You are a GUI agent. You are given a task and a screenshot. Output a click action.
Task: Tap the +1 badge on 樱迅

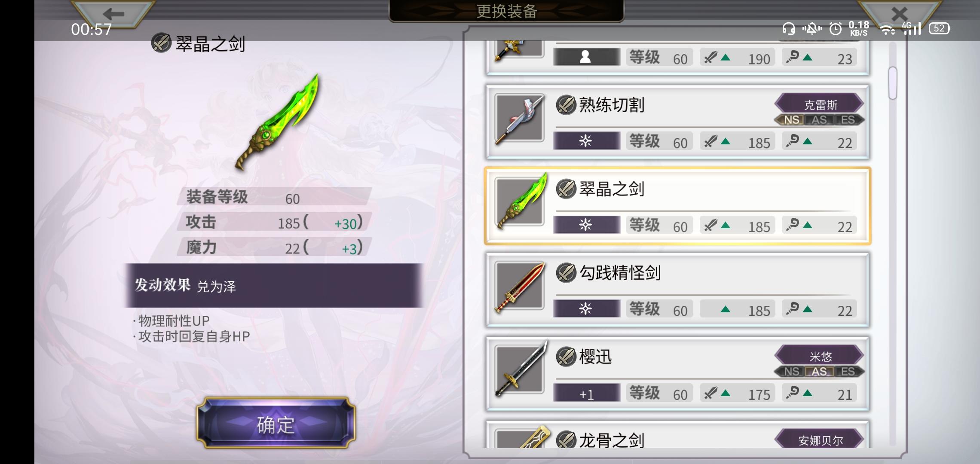coord(587,393)
